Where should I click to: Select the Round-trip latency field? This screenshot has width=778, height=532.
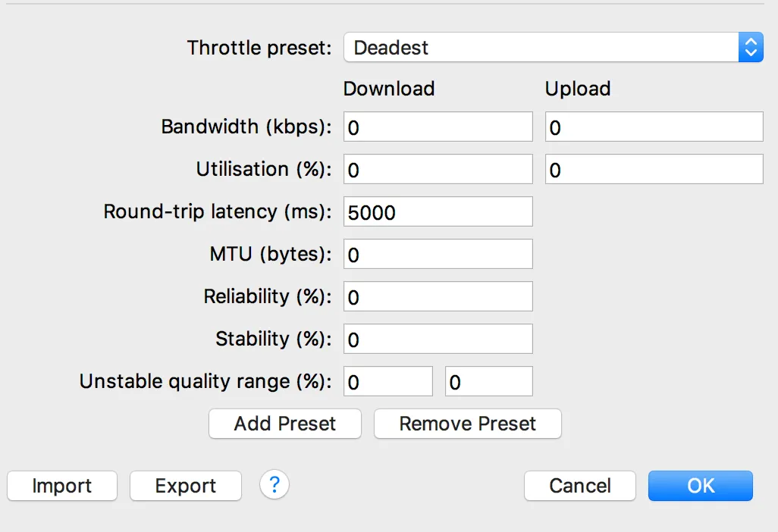point(438,212)
